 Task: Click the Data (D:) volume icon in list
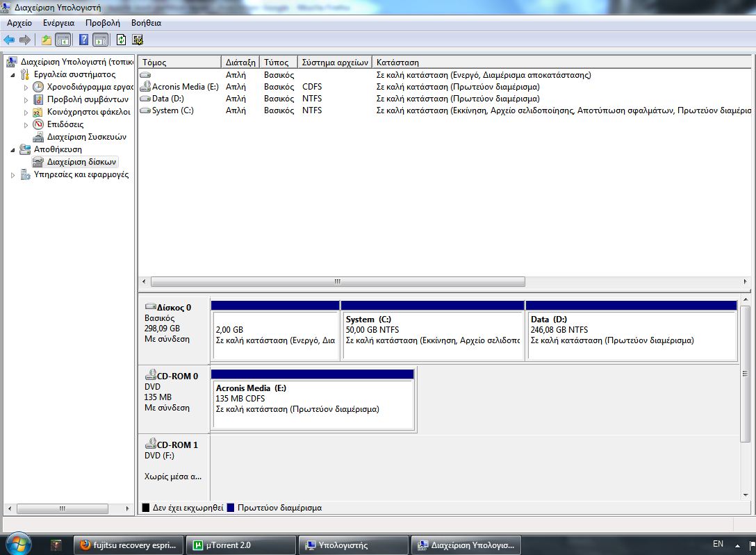click(145, 99)
